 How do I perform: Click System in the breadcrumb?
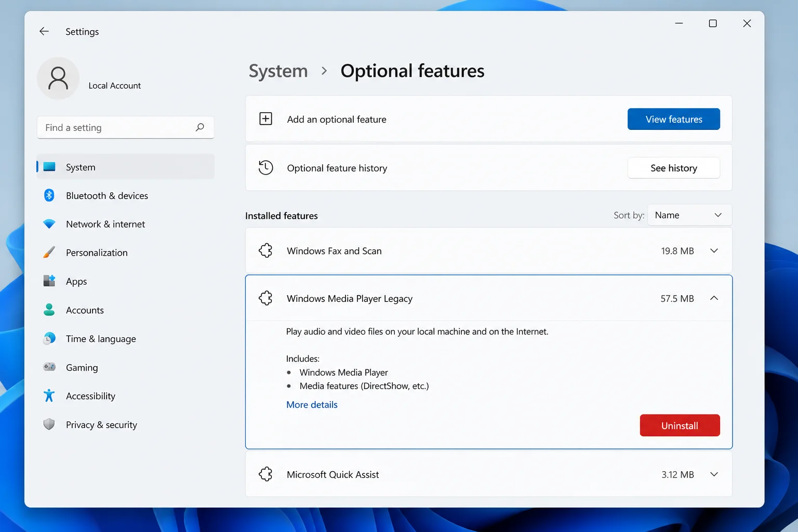278,71
